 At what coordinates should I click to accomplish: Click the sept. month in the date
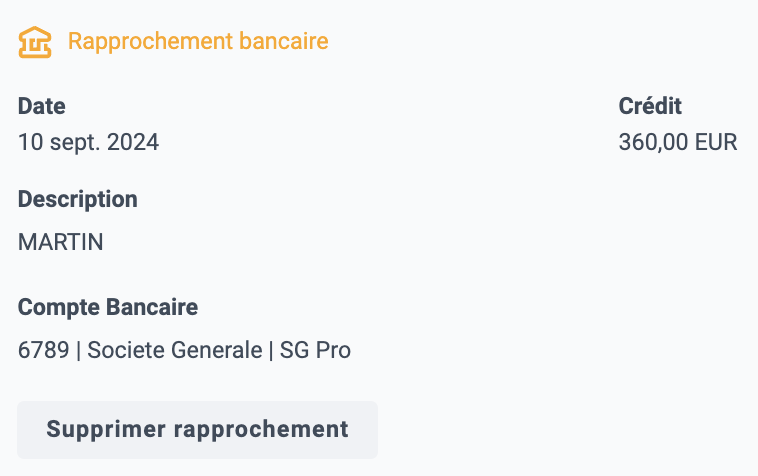pos(75,143)
